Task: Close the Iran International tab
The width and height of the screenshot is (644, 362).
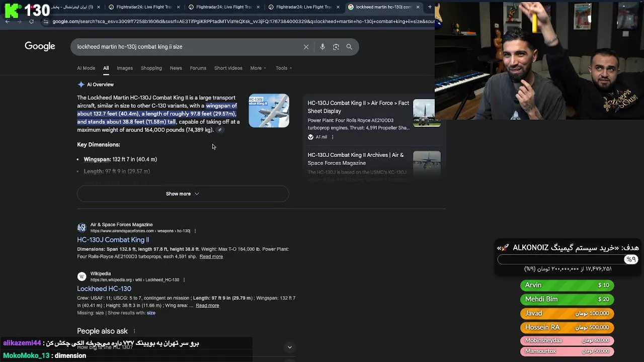Action: click(x=98, y=7)
